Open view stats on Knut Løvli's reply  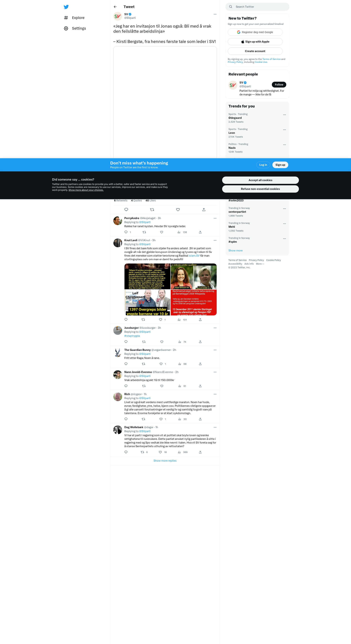(x=179, y=319)
